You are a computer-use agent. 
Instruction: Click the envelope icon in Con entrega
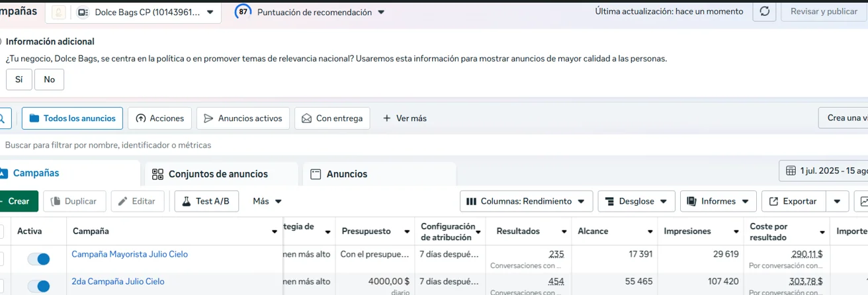(306, 118)
